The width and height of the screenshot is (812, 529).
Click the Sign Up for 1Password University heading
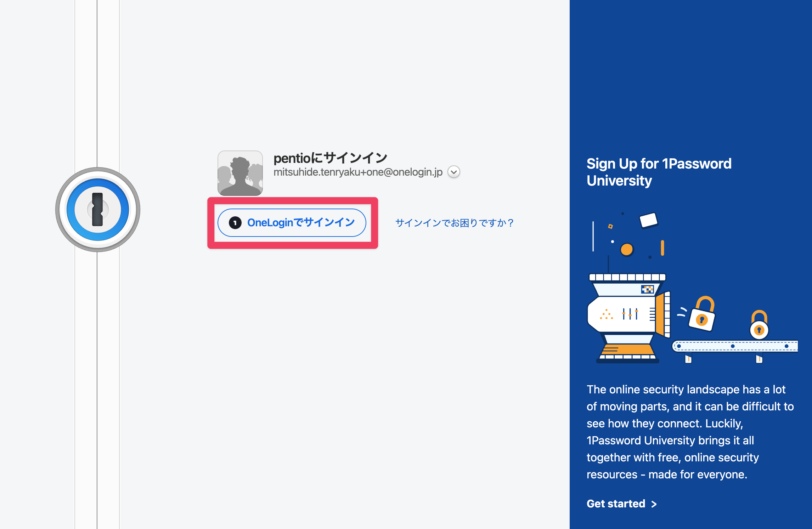click(659, 172)
